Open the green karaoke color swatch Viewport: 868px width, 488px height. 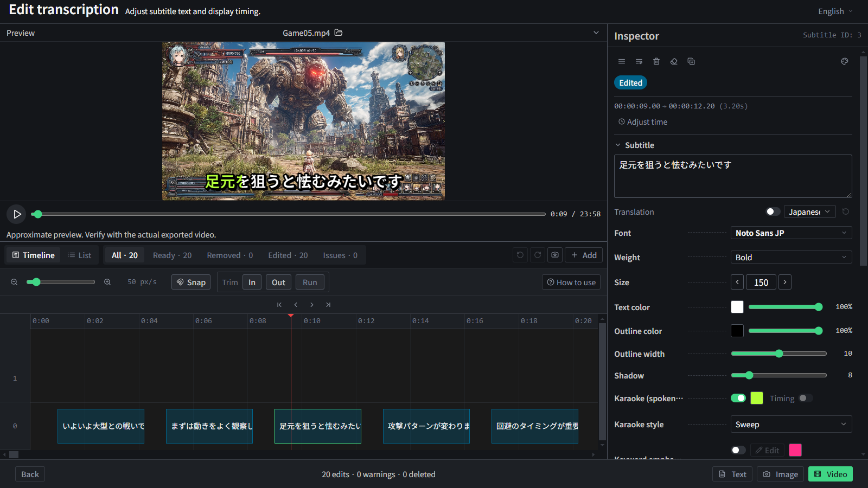coord(757,398)
